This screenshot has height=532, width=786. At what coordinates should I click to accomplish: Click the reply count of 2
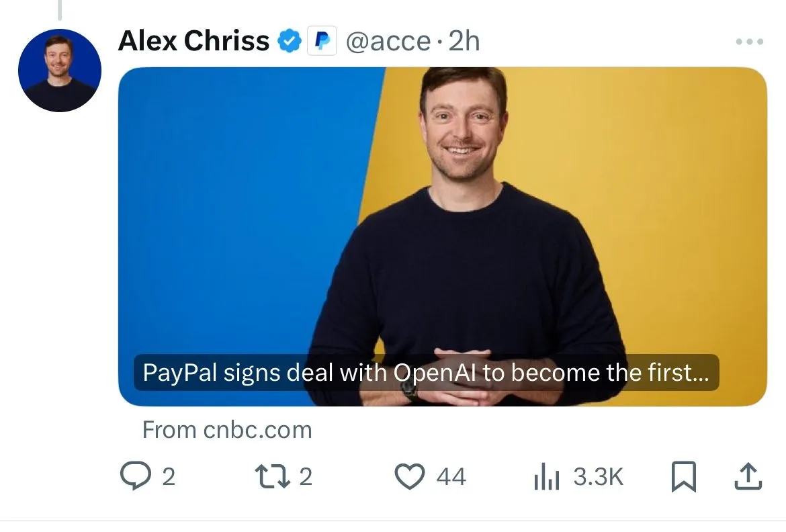point(169,476)
